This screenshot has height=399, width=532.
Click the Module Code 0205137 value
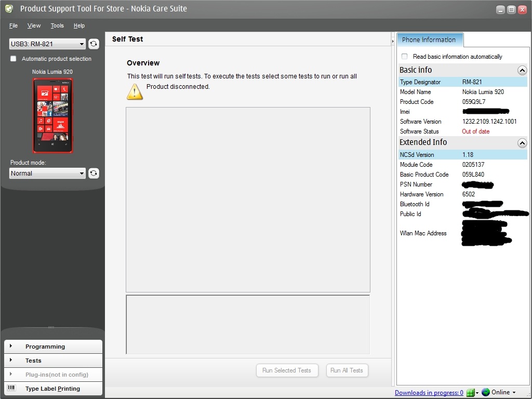tap(473, 165)
